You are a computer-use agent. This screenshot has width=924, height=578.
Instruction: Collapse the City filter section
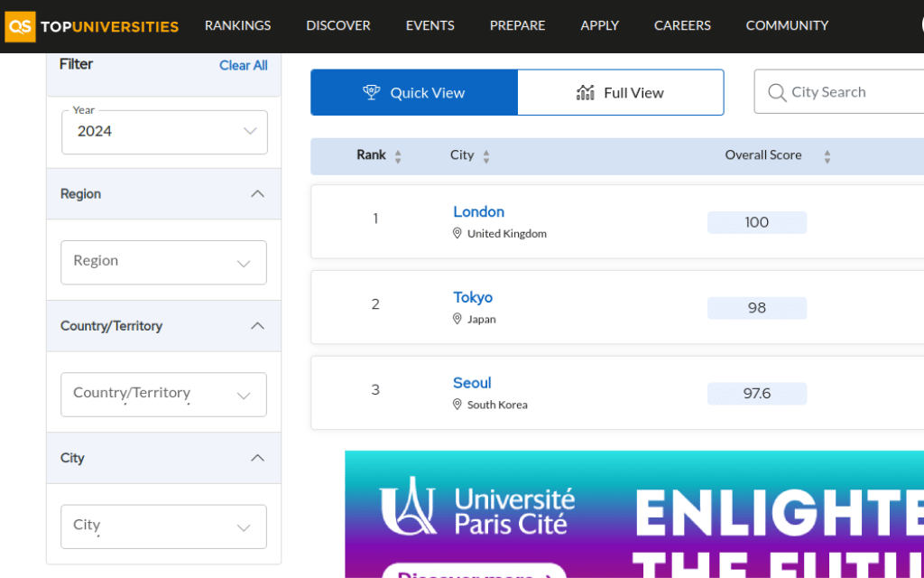pos(257,458)
